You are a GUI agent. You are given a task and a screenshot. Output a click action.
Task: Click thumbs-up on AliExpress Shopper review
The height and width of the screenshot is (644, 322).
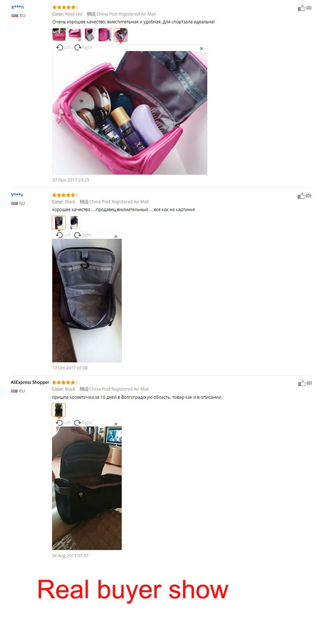302,383
